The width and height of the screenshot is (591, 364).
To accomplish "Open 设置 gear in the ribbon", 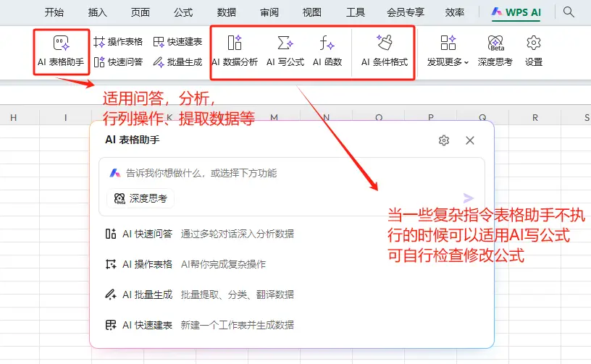I will 534,52.
